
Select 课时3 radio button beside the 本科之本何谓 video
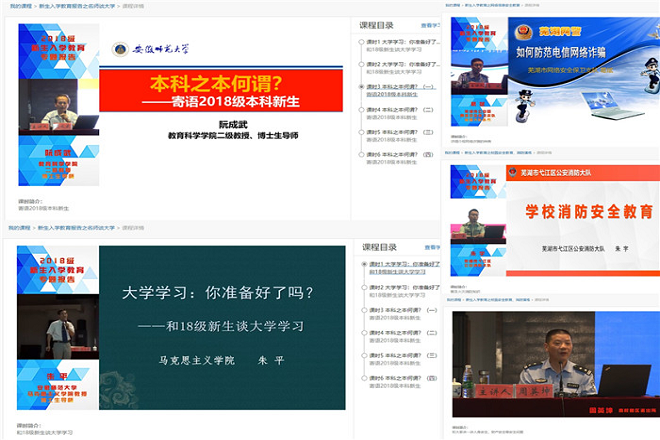pos(361,87)
